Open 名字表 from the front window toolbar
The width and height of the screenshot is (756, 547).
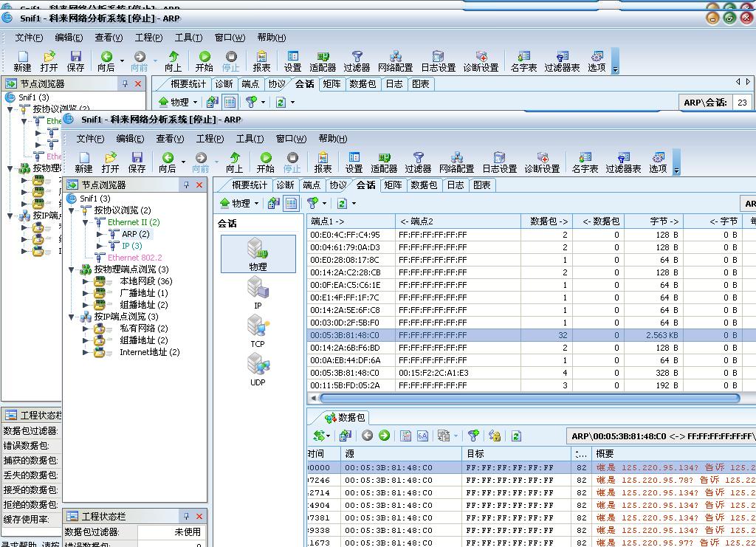coord(585,162)
